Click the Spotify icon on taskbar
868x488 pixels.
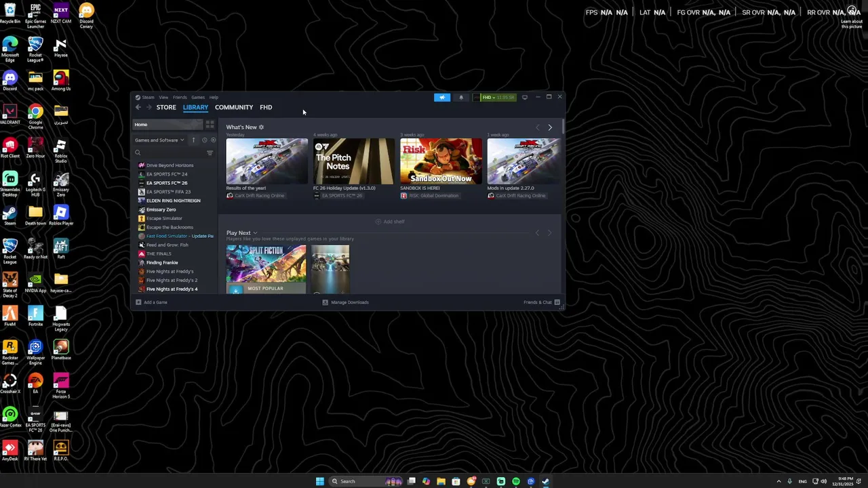coord(516,481)
